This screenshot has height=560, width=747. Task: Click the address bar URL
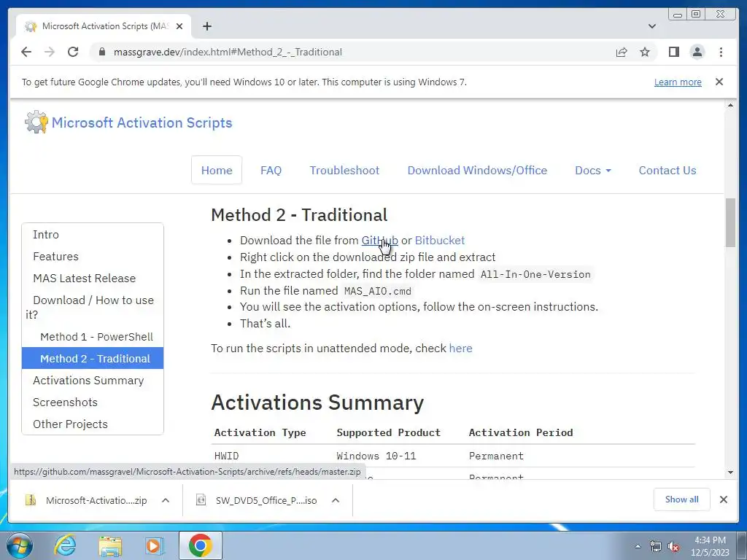pos(228,52)
